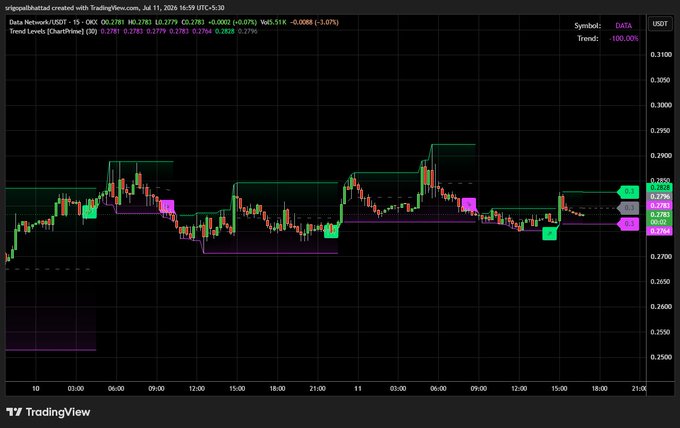Click the -100.00% trend value
This screenshot has width=680, height=428.
pyautogui.click(x=624, y=38)
